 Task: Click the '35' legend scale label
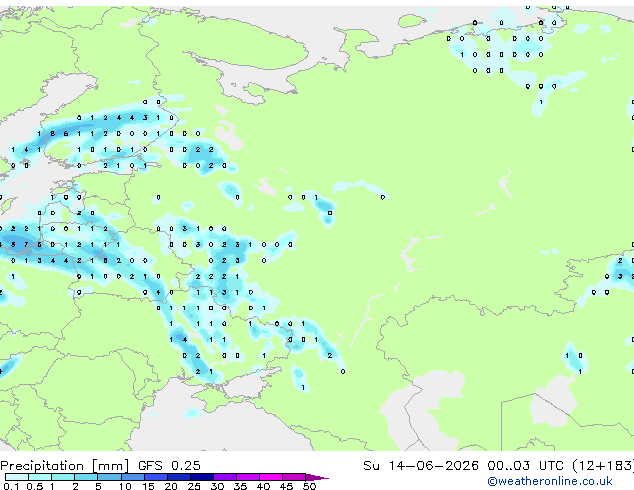(240, 486)
